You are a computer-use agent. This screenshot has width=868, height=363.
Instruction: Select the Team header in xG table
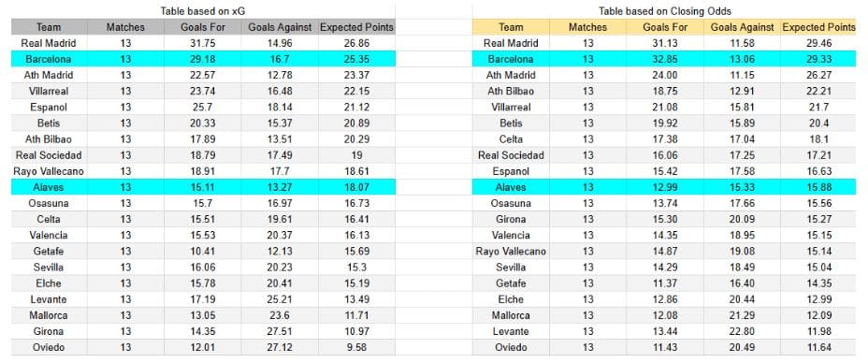(49, 27)
